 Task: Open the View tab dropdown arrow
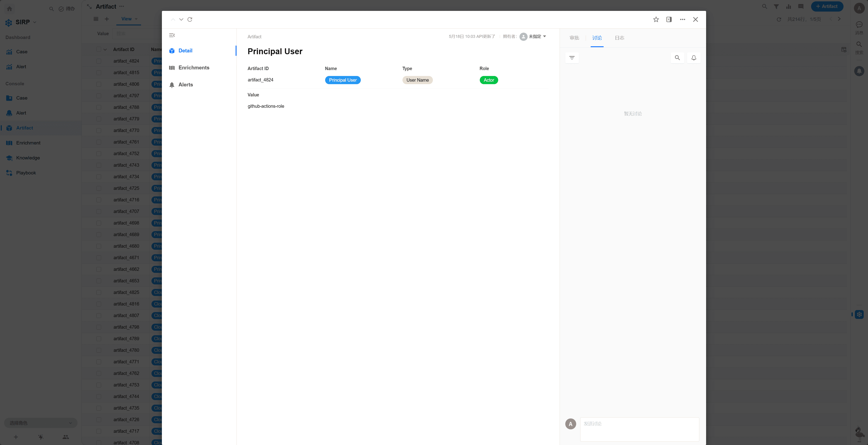click(136, 19)
